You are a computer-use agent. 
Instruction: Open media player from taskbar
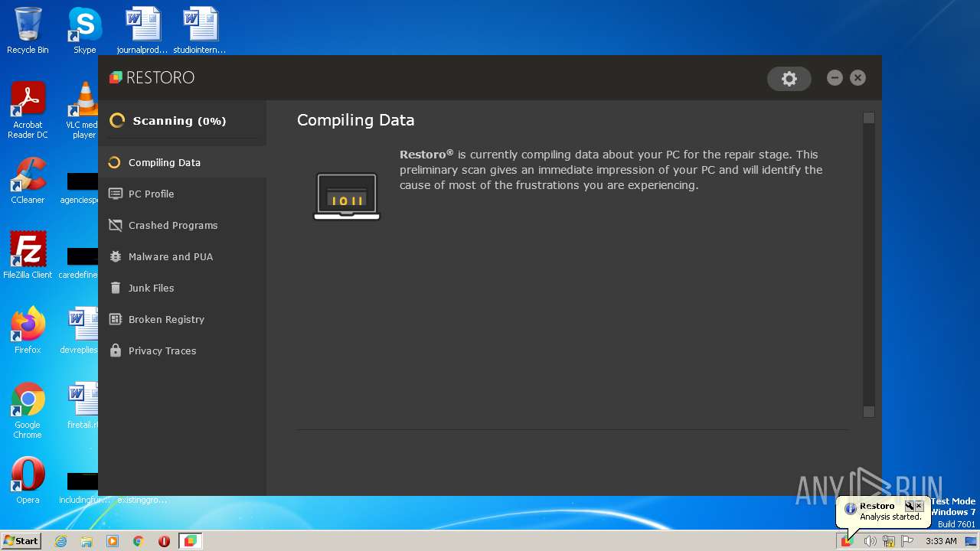113,541
